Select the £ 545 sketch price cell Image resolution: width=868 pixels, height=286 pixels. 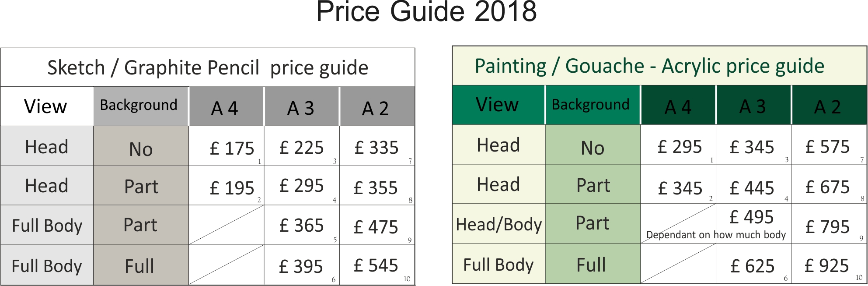coord(377,265)
